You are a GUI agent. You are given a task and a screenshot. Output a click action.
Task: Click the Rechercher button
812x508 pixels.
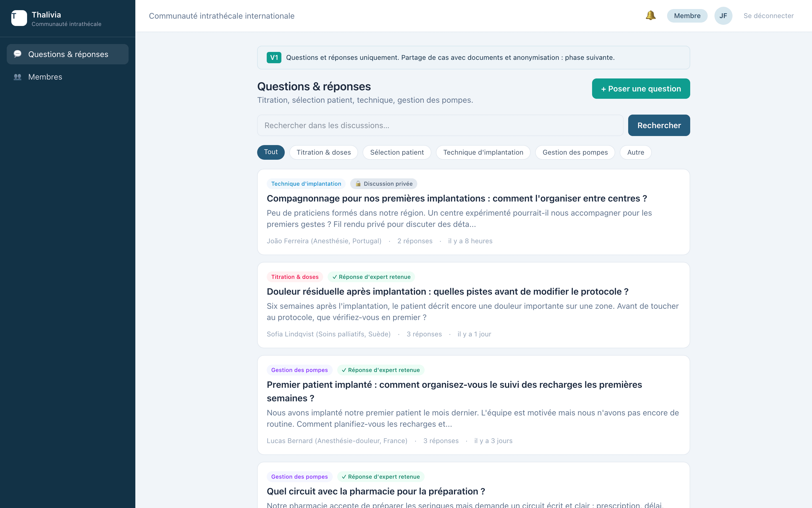[x=659, y=125]
